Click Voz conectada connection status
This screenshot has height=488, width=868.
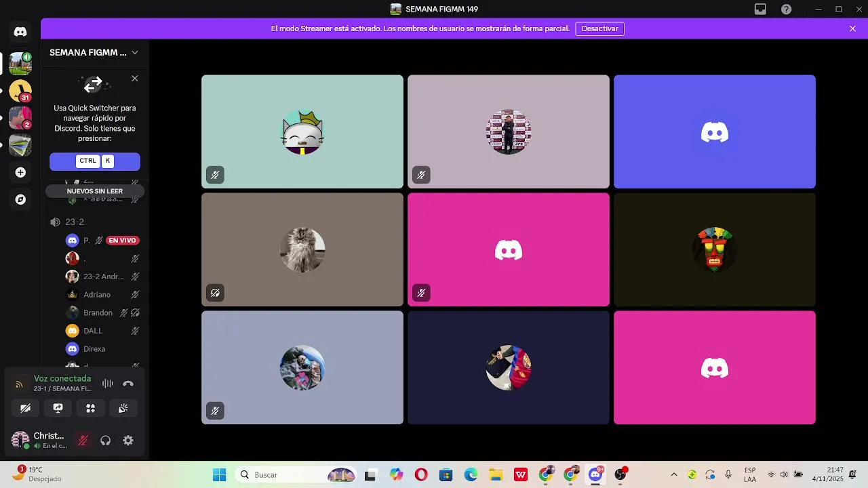62,379
